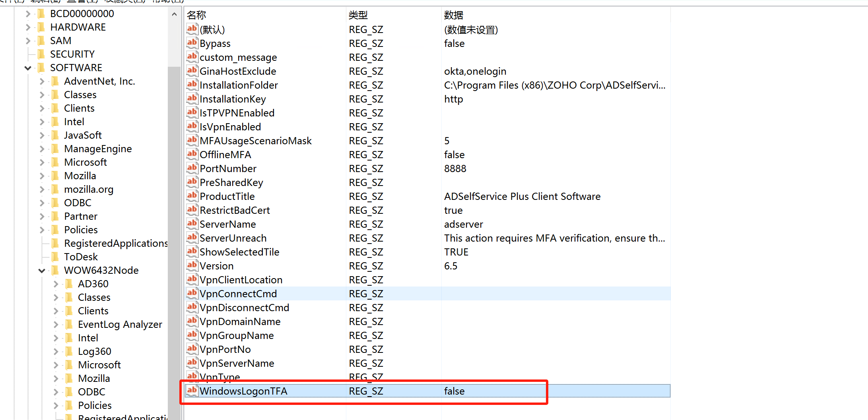868x420 pixels.
Task: Expand the Microsoft key under SOFTWARE
Action: pos(42,162)
